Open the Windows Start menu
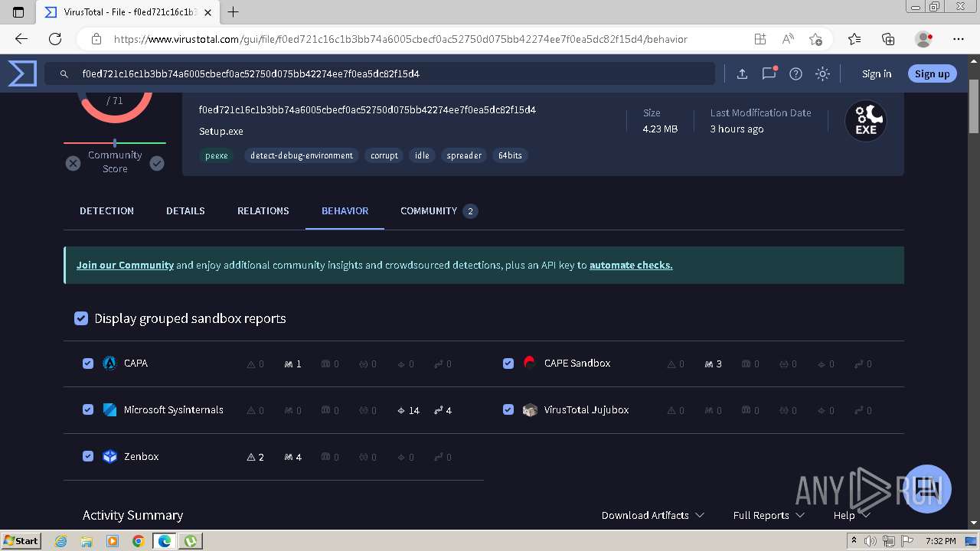Viewport: 980px width, 551px height. pyautogui.click(x=21, y=540)
